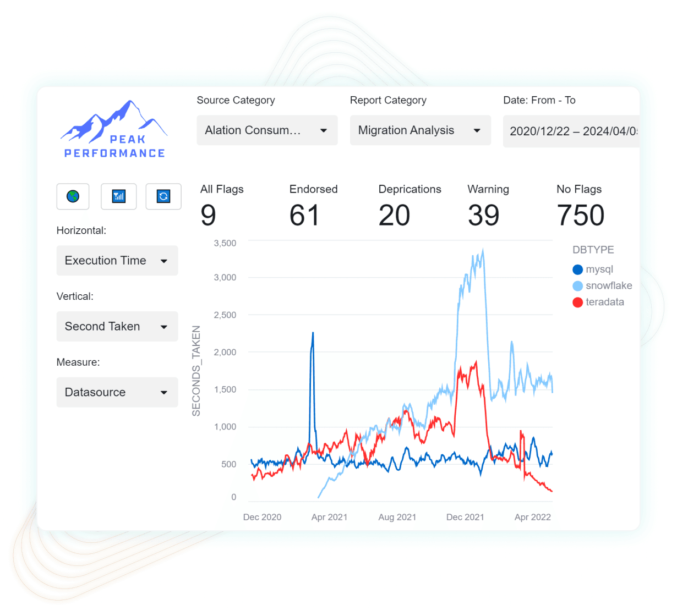
Task: Toggle teradata series visibility in legend
Action: tap(604, 302)
